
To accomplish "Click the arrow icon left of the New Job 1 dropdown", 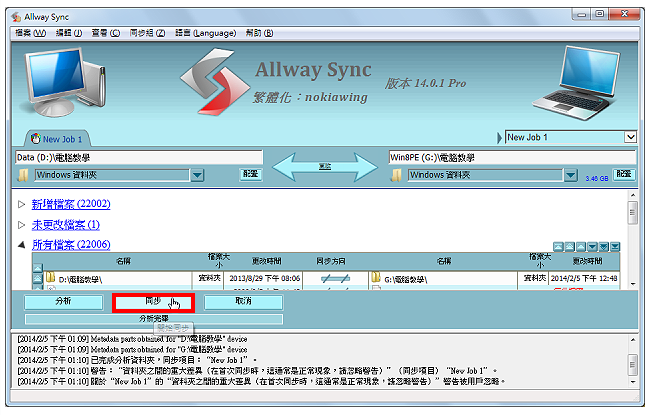I will point(499,137).
